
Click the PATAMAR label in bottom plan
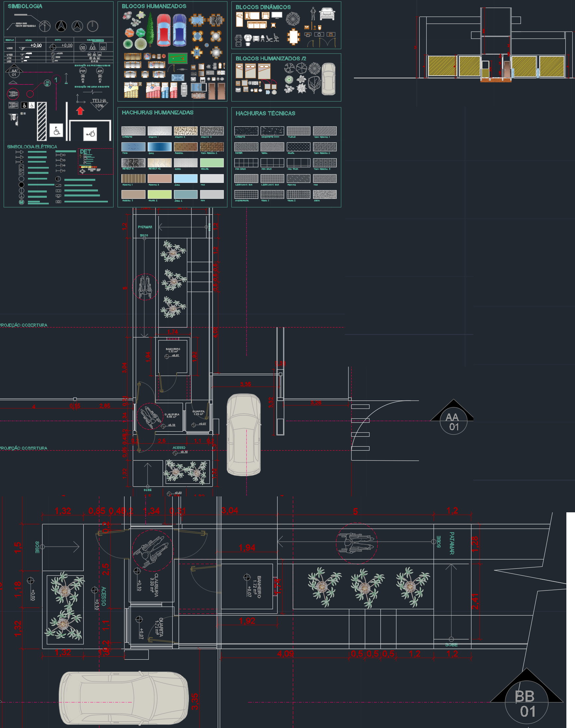pyautogui.click(x=452, y=543)
